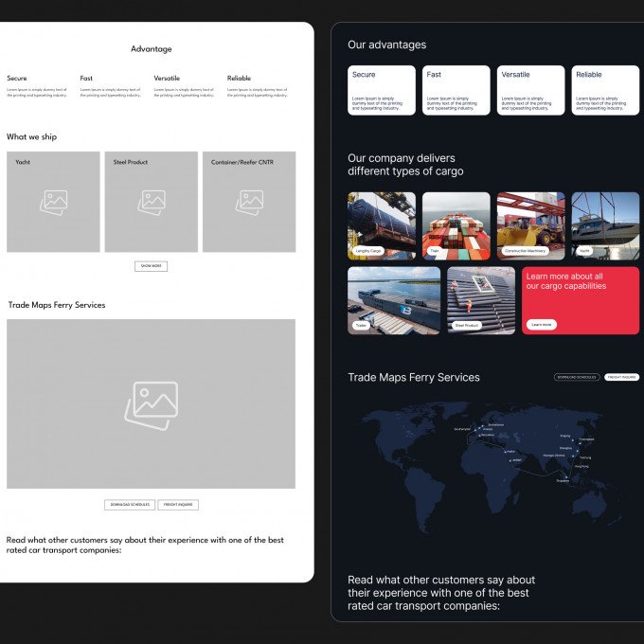Click wireframe Freight Inquire button
This screenshot has width=644, height=644.
(178, 505)
